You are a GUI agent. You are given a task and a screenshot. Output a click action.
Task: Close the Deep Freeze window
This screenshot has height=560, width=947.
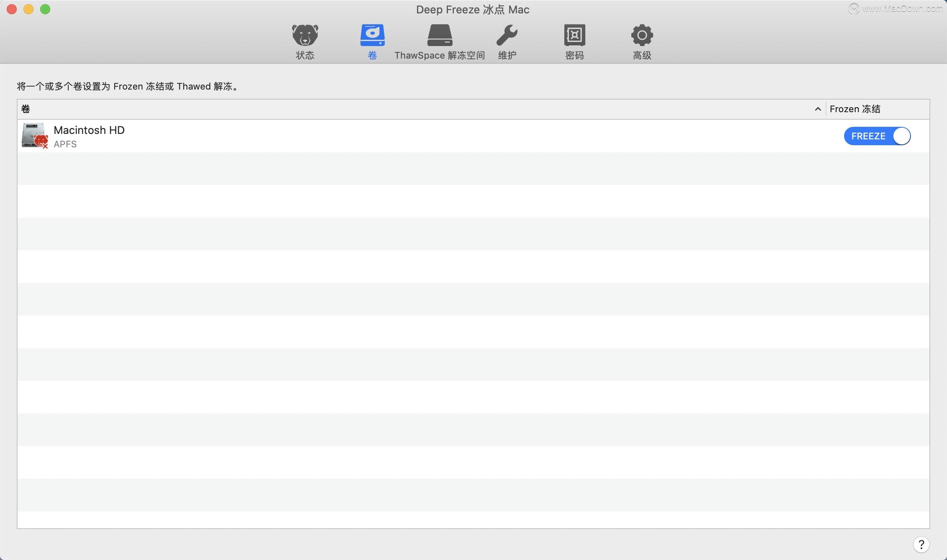click(x=12, y=9)
